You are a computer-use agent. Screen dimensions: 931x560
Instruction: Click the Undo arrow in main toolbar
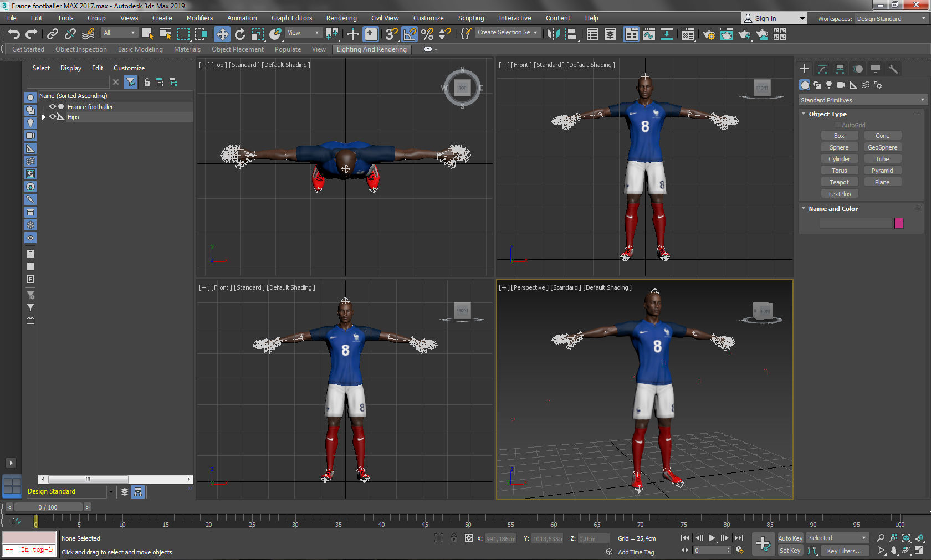(x=14, y=34)
